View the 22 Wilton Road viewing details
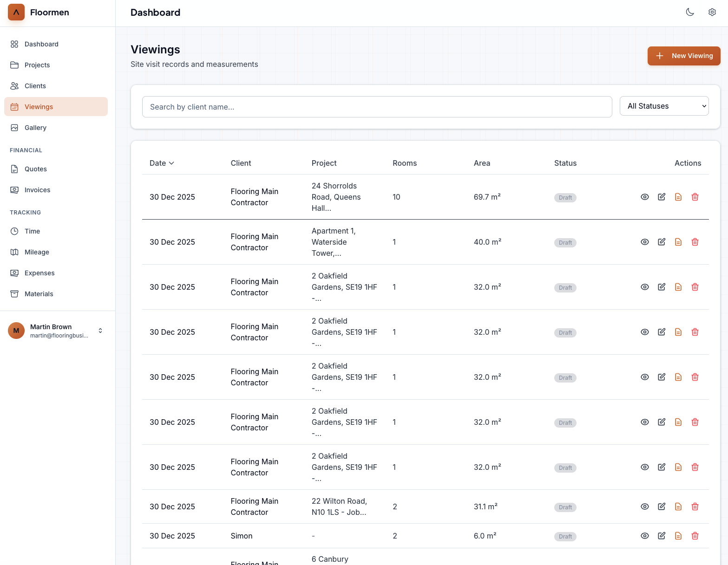 pos(644,507)
